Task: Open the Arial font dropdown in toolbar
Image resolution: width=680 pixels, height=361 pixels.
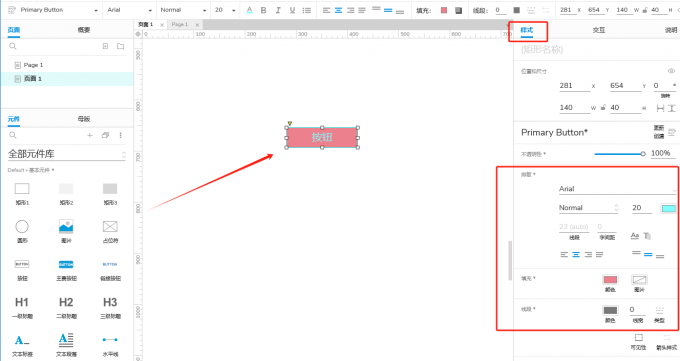Action: [x=129, y=10]
